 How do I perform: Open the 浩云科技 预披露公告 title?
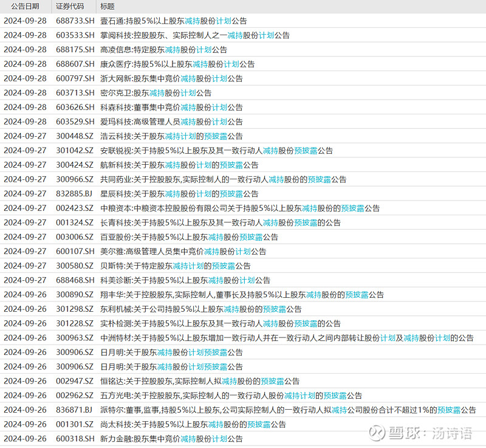(171, 136)
